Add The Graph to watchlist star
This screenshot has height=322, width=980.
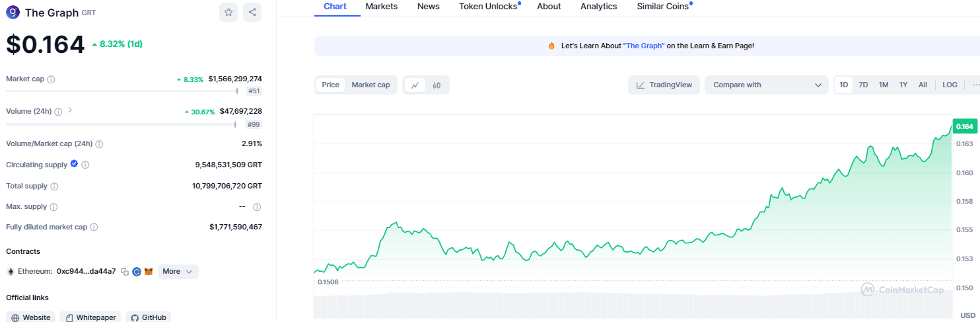228,13
